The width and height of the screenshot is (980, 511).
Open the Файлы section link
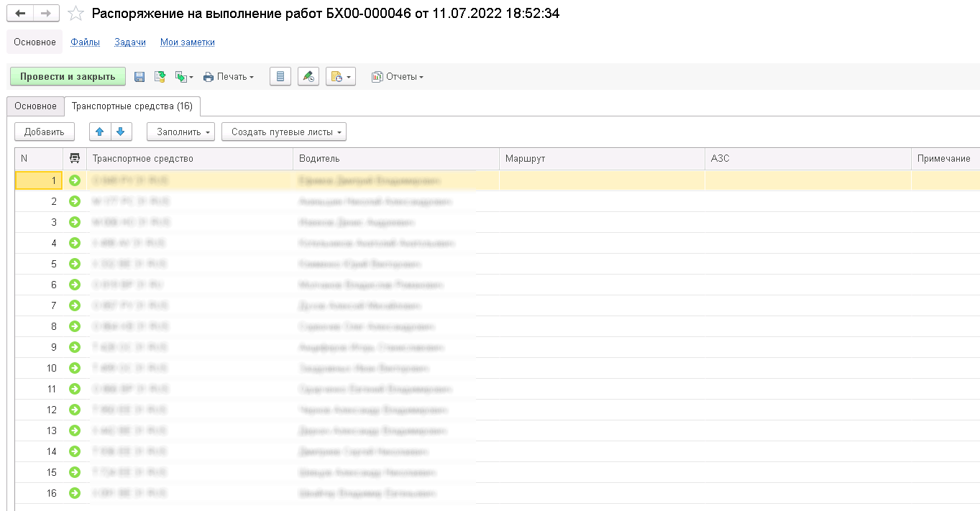(x=85, y=42)
